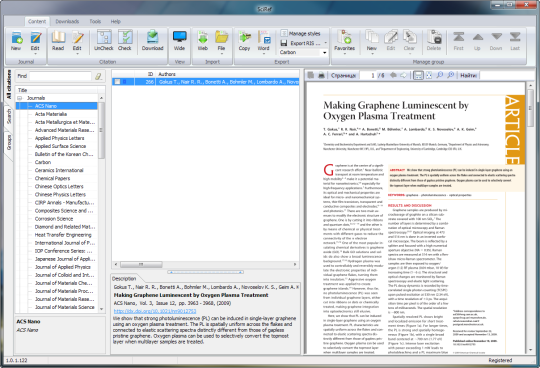Move group to First

tap(458, 41)
